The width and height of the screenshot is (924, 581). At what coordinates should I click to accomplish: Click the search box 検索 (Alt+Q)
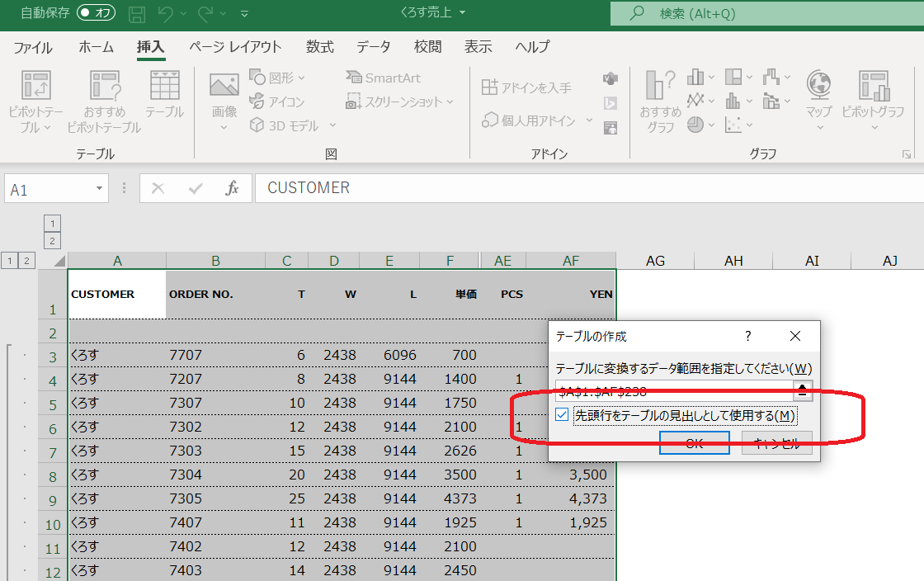766,13
